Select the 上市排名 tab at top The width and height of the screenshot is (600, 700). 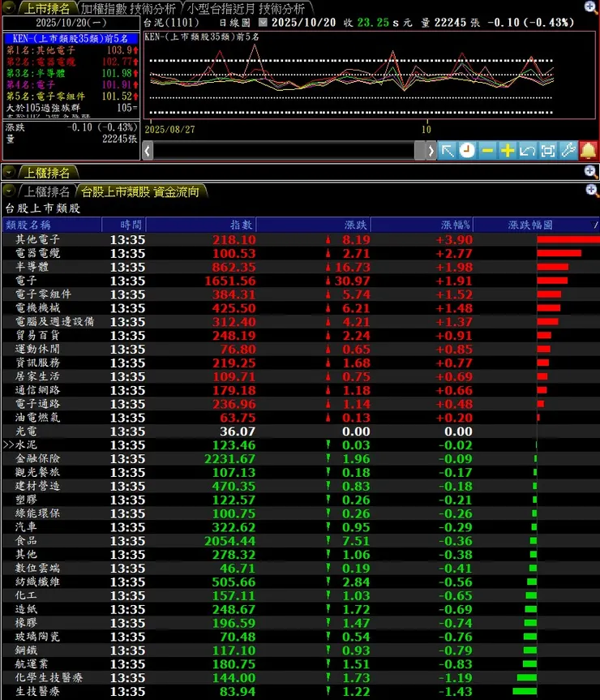coord(47,8)
